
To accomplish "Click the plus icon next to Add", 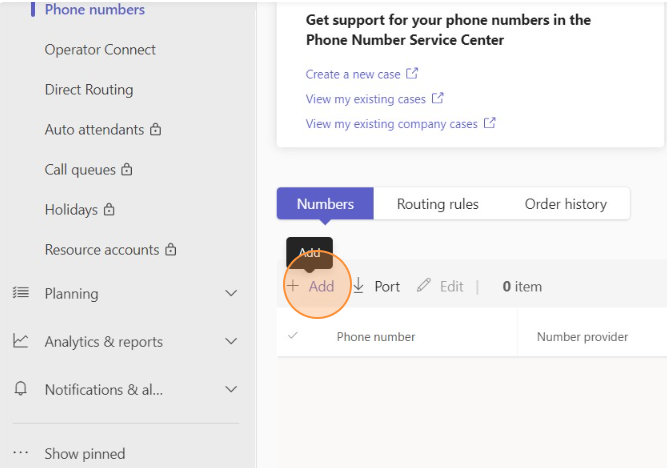I will pos(293,285).
